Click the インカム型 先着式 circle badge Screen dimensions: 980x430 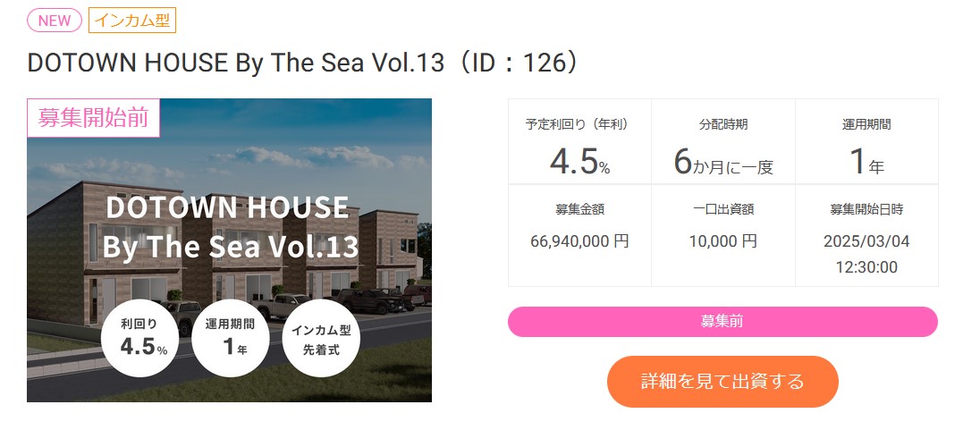pyautogui.click(x=321, y=338)
